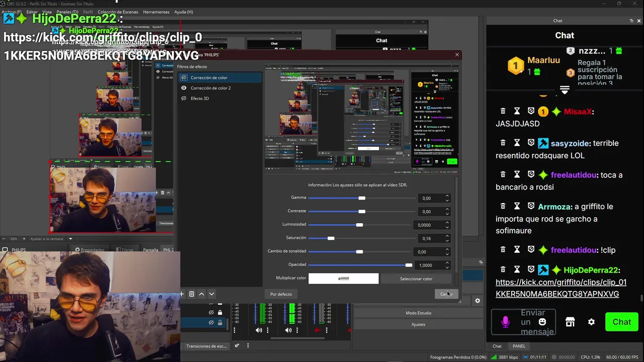
Task: Toggle visibility of Corrección de color filter
Action: 184,77
